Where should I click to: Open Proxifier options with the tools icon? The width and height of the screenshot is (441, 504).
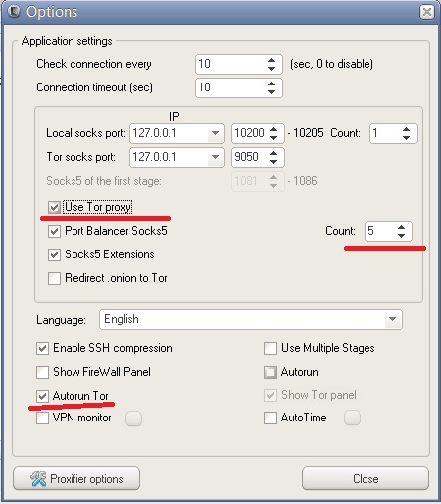[x=76, y=478]
